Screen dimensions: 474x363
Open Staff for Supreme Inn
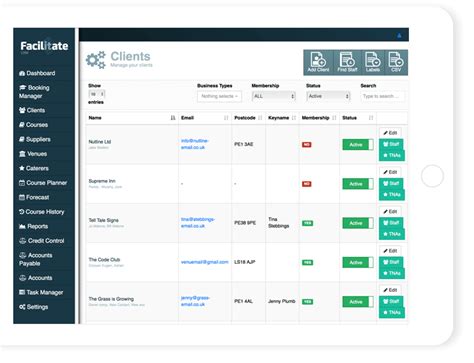tap(391, 184)
